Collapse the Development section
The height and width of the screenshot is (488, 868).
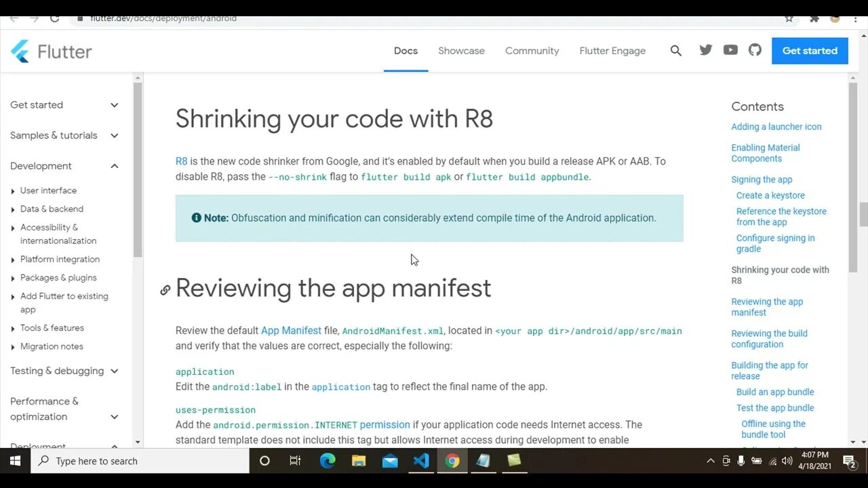pos(64,166)
